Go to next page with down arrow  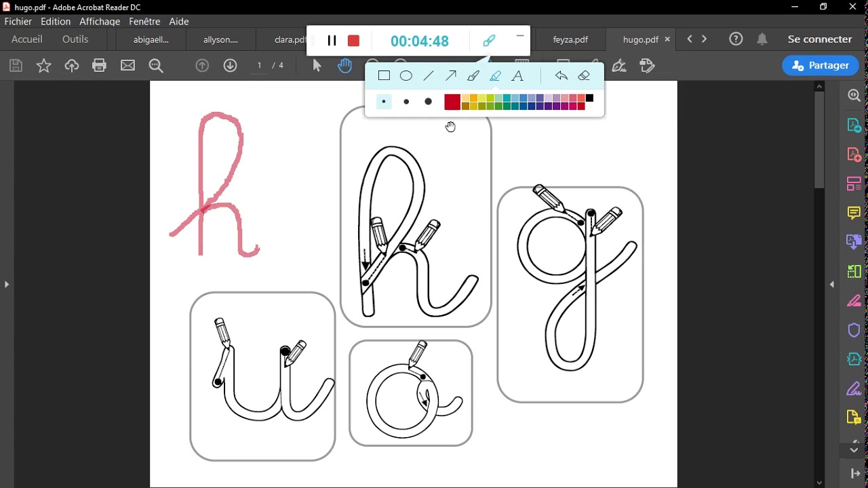point(231,66)
